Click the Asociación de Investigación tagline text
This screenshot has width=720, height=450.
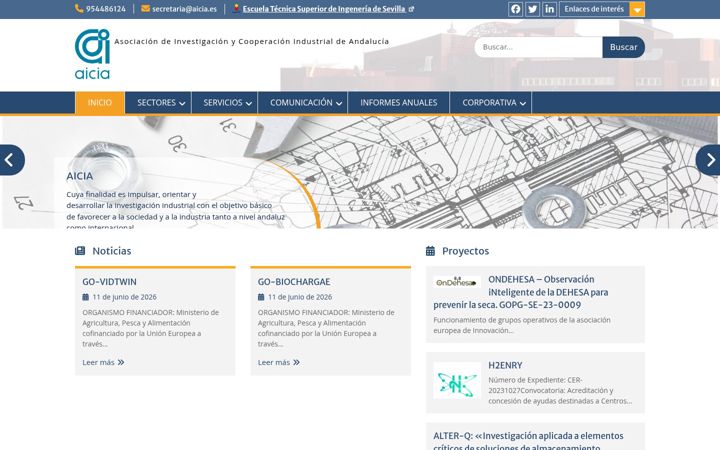251,41
